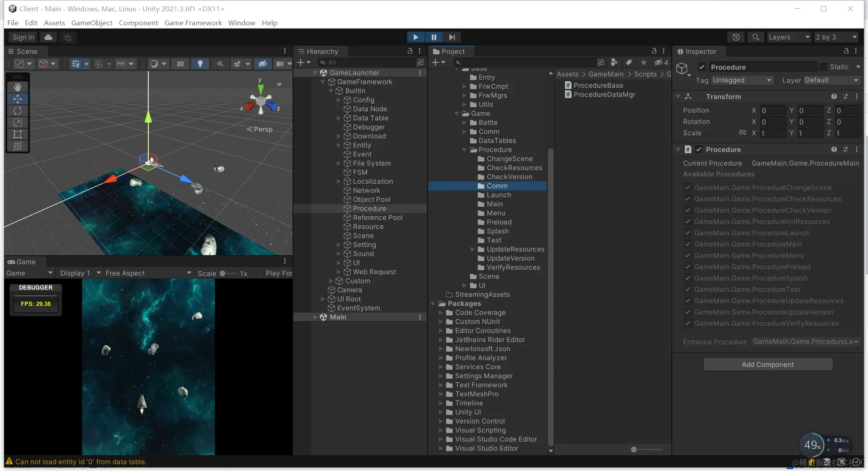Click the Add Component button
This screenshot has height=471, width=868.
pyautogui.click(x=768, y=365)
